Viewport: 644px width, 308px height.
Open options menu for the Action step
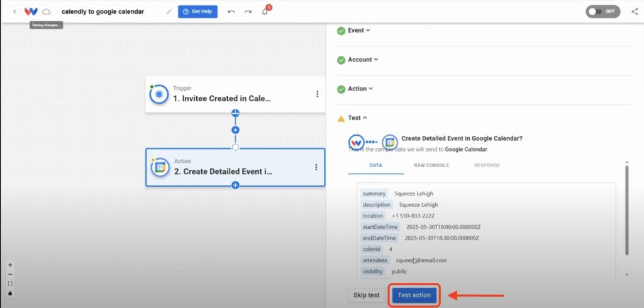pos(316,167)
